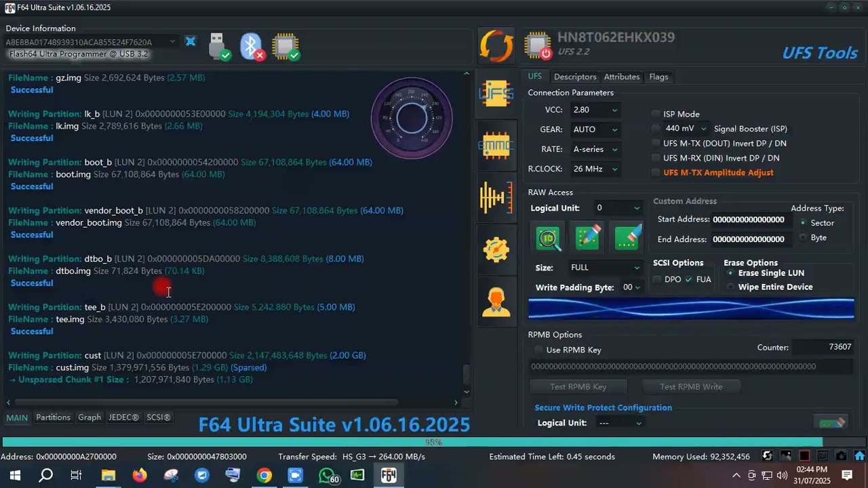Enable UFS M-TX (DOUT) Invert checkbox
Viewport: 868px width, 488px height.
(656, 143)
